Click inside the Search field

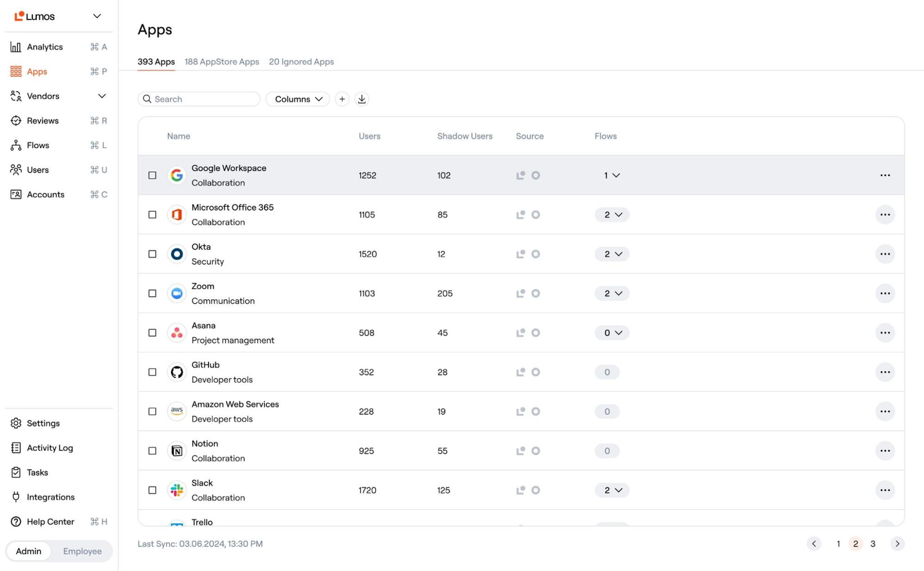(199, 99)
